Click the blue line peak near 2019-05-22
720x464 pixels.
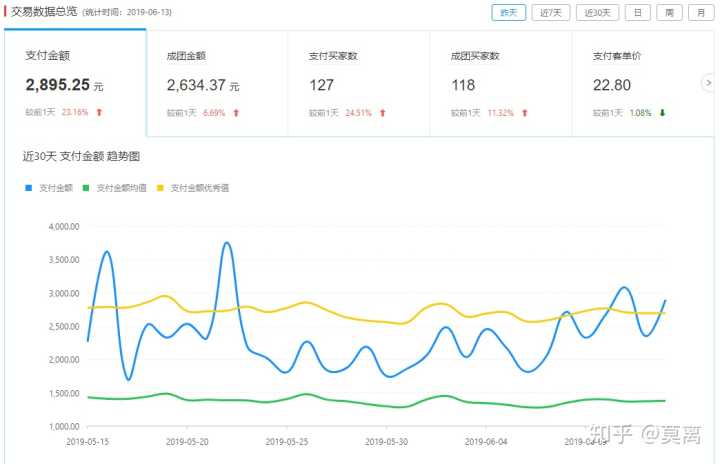227,243
